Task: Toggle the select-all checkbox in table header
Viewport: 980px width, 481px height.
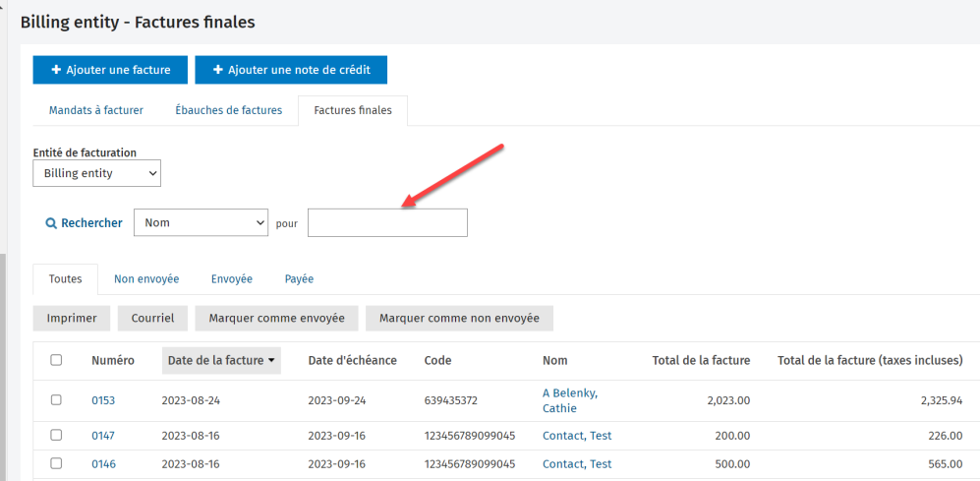Action: (56, 360)
